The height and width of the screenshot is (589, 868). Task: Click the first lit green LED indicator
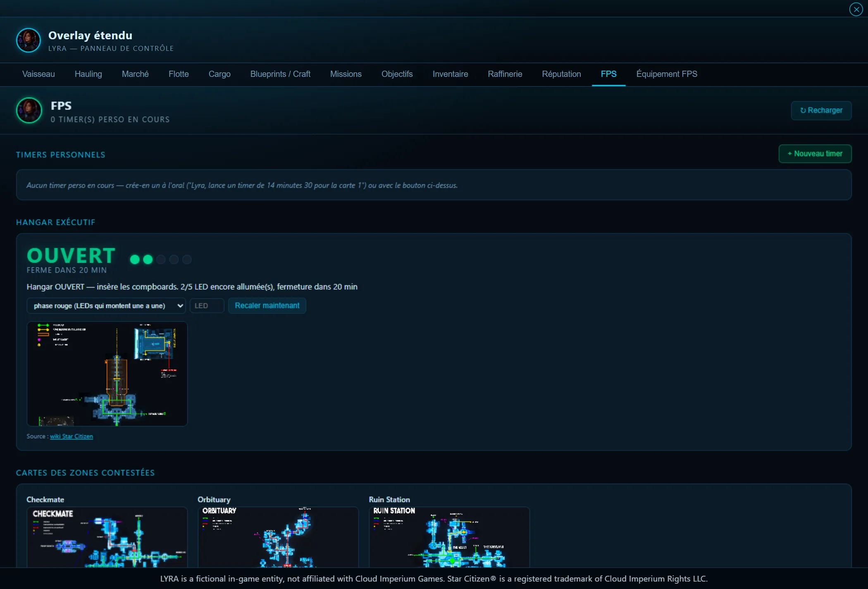(135, 260)
